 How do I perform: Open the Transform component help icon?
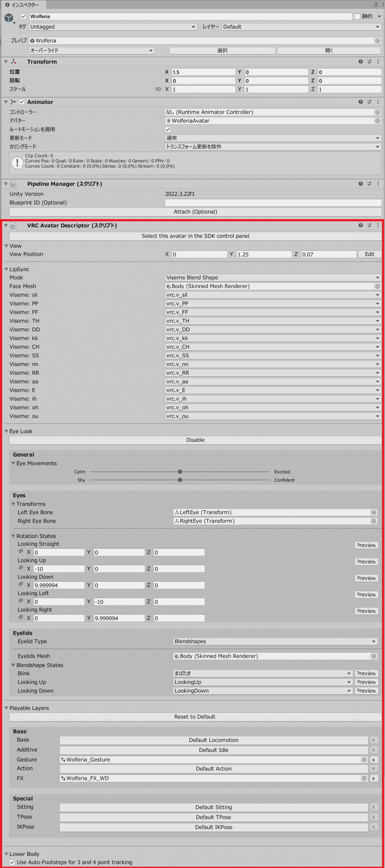(x=361, y=62)
